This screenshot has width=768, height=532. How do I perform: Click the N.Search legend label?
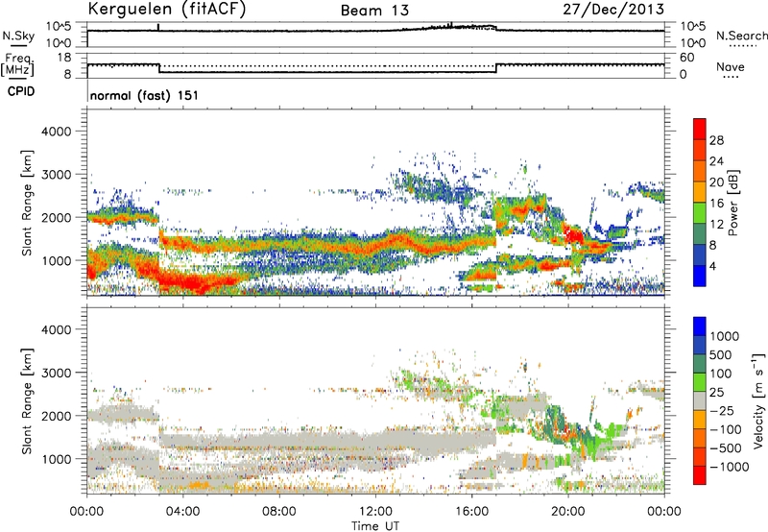(x=741, y=36)
